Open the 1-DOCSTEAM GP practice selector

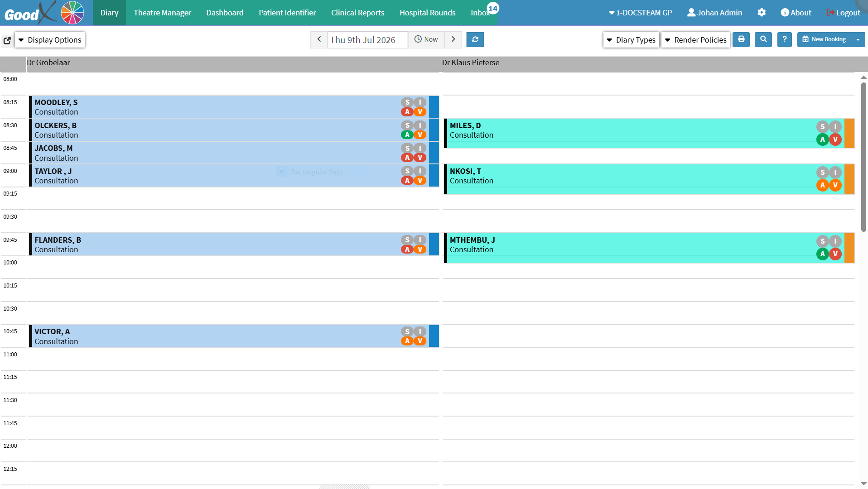[640, 13]
